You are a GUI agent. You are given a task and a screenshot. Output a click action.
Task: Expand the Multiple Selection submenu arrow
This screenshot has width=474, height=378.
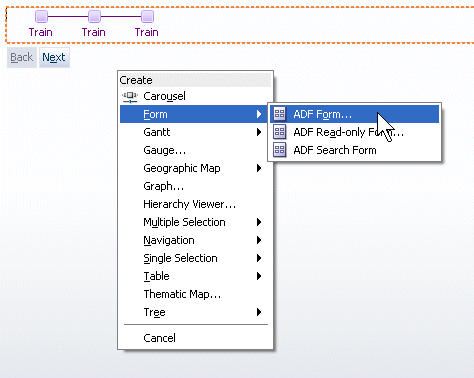tap(259, 222)
